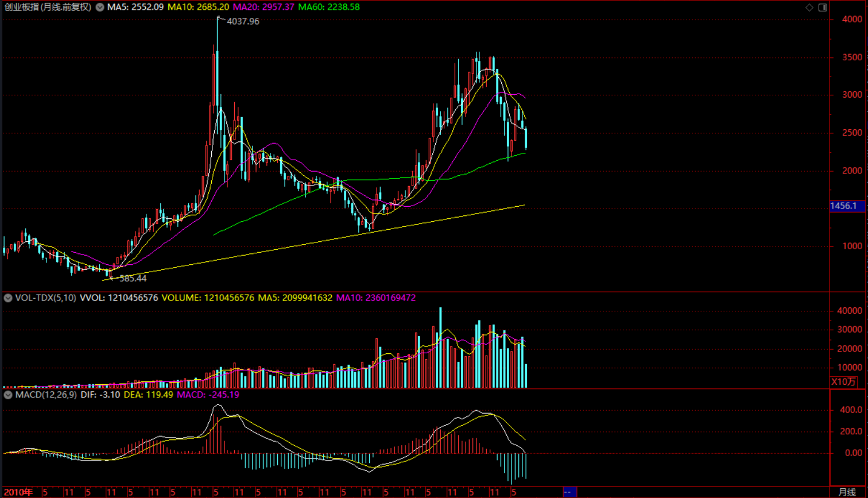Click the MACD(12,26,9) indicator name
Screen dimensions: 868x498
46,395
